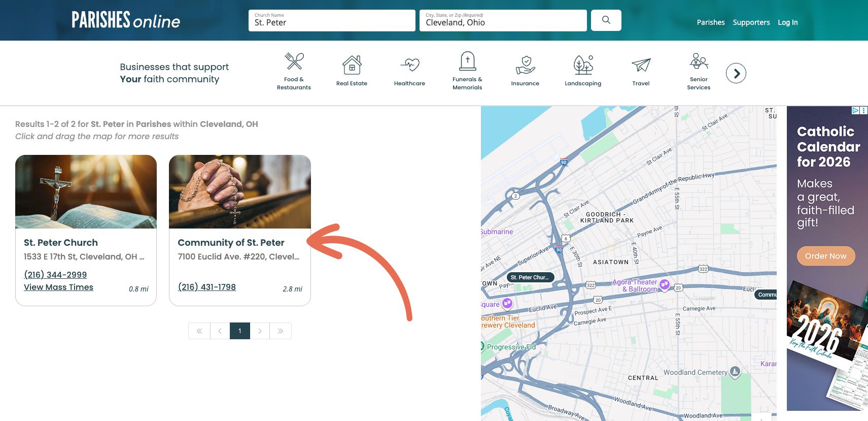Image resolution: width=868 pixels, height=421 pixels.
Task: Select the Insurance shield icon
Action: (x=525, y=65)
